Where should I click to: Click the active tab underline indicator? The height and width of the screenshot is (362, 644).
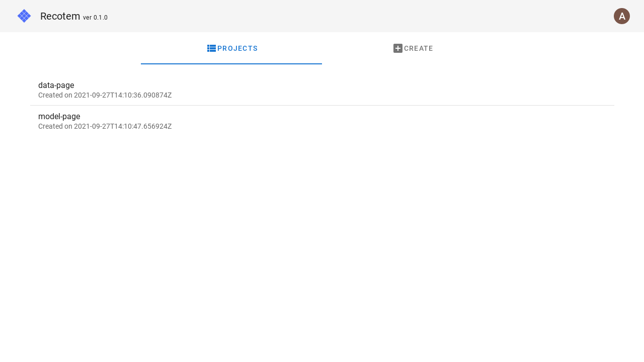coord(231,64)
